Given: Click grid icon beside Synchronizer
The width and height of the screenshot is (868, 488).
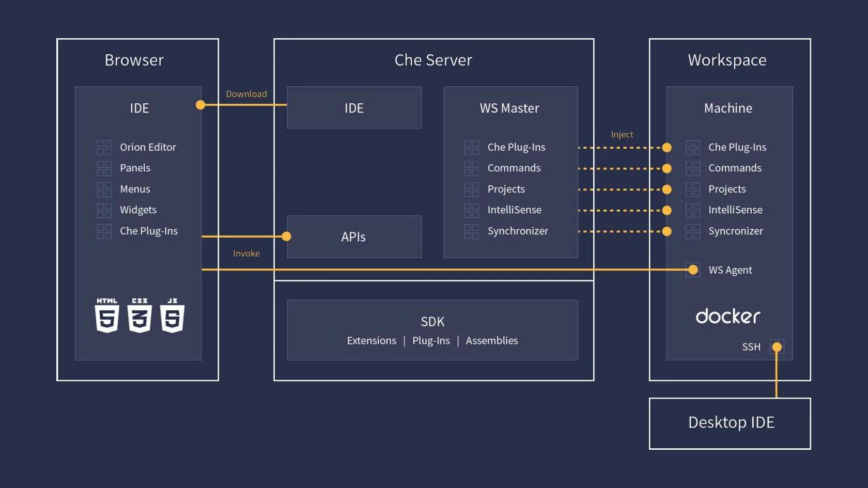Looking at the screenshot, I should pyautogui.click(x=471, y=231).
